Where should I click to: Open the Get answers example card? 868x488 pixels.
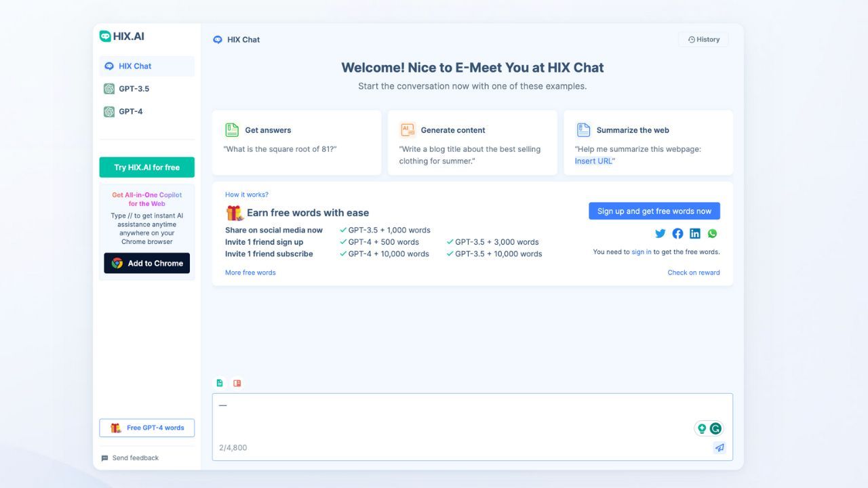(296, 142)
